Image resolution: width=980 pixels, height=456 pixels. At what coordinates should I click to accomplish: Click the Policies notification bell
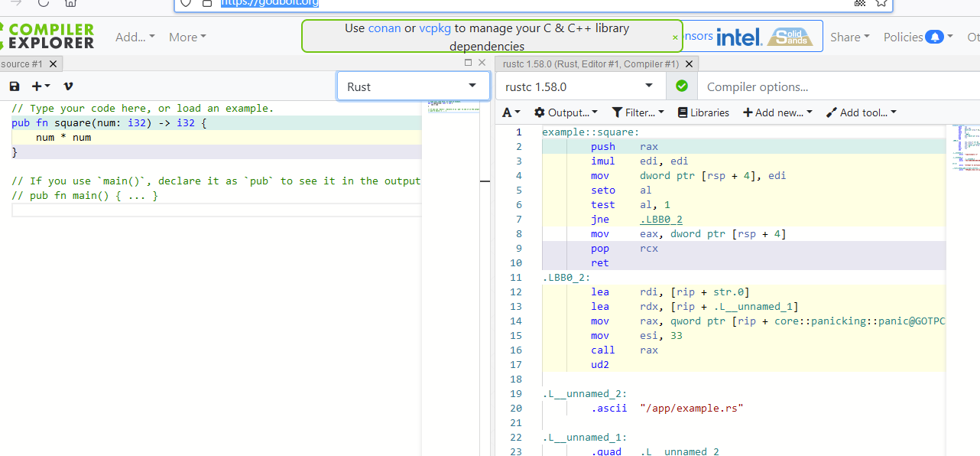pos(934,37)
